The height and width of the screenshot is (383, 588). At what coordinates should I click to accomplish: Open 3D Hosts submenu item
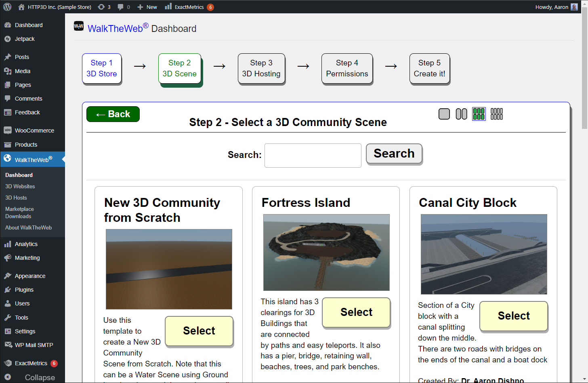pos(16,198)
